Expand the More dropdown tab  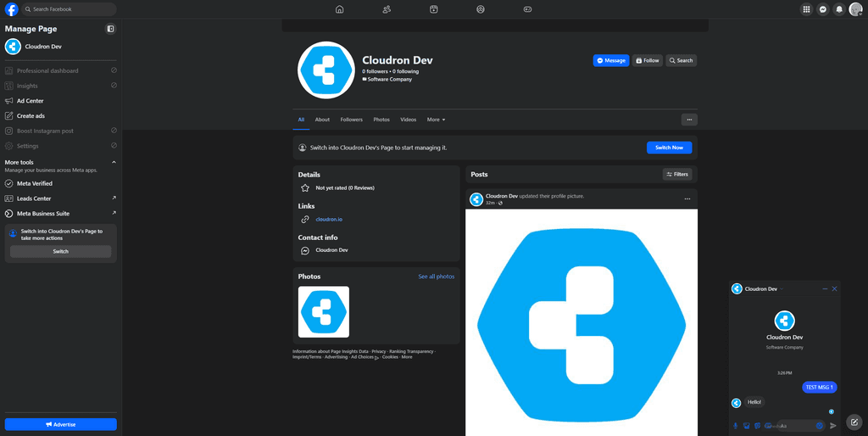point(436,120)
